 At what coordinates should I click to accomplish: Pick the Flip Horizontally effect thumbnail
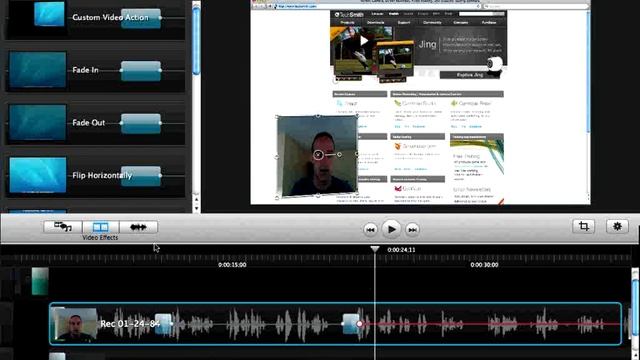38,175
